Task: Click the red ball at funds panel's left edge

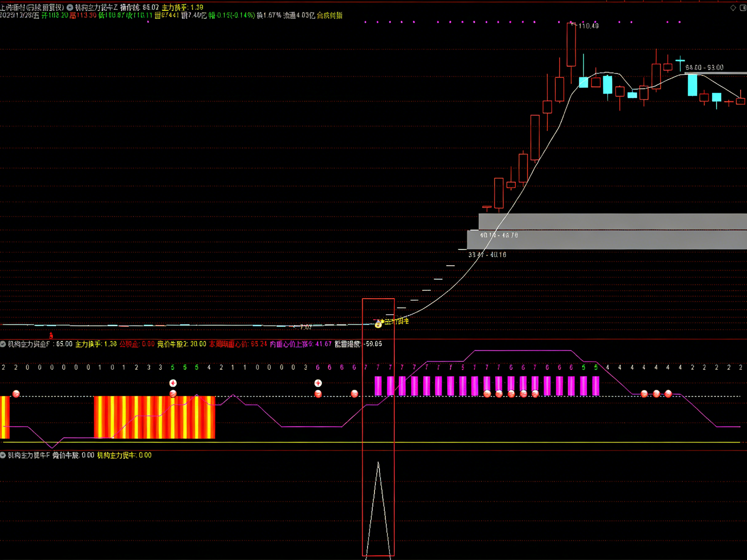Action: coord(16,394)
